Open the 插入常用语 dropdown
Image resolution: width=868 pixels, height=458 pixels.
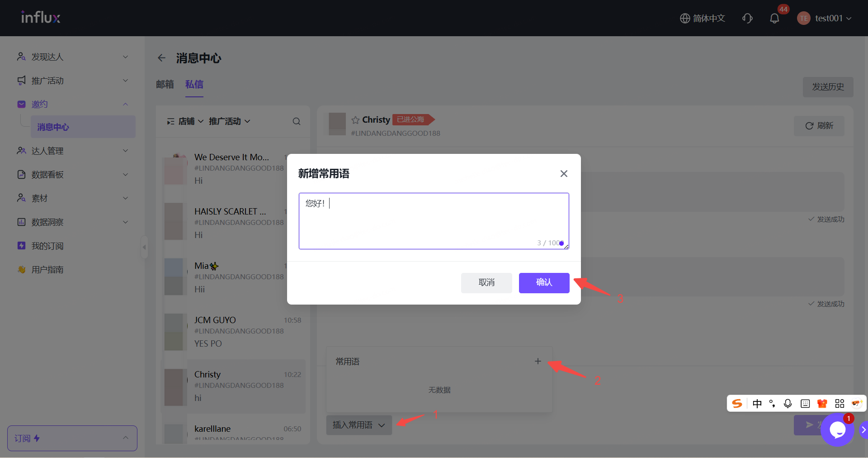pyautogui.click(x=359, y=425)
